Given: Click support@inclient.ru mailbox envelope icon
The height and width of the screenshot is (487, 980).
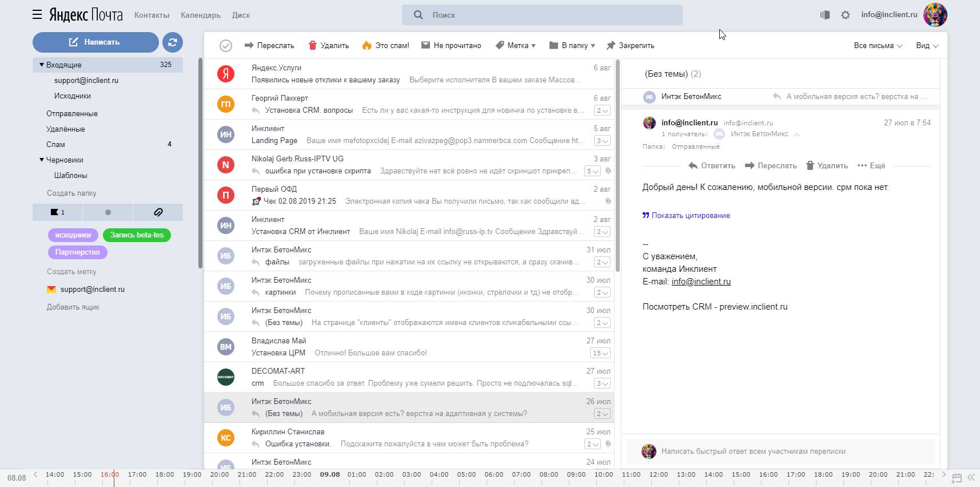Looking at the screenshot, I should pos(51,290).
